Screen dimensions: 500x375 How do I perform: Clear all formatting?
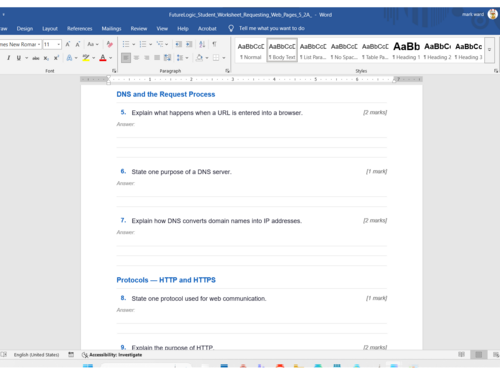[x=109, y=44]
